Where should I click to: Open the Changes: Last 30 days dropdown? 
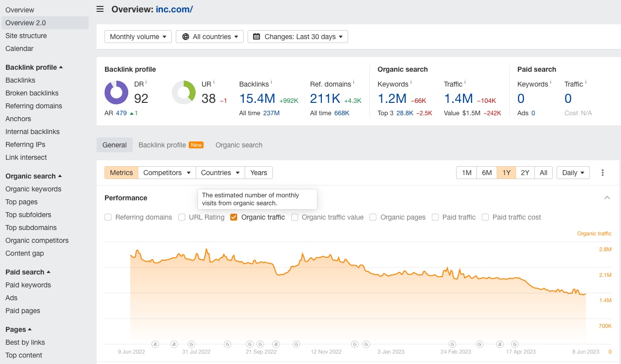point(298,37)
